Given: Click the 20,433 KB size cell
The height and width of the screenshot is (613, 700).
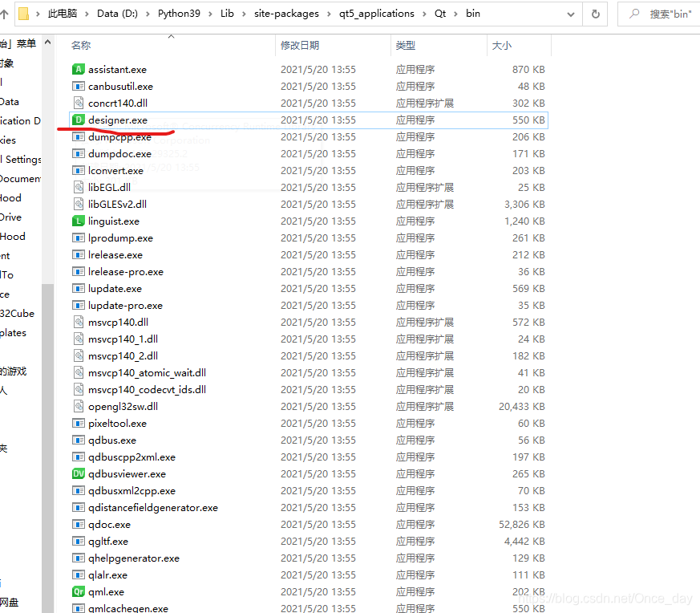Looking at the screenshot, I should (x=521, y=406).
